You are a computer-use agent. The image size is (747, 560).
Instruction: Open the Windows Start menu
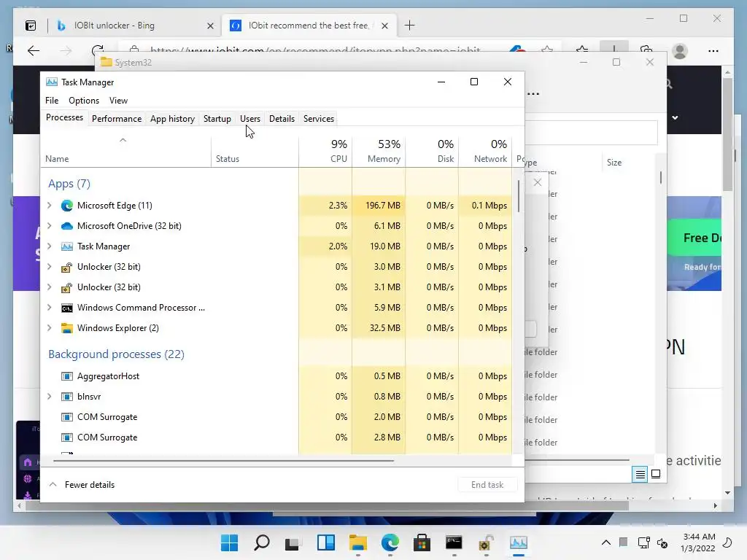point(230,542)
